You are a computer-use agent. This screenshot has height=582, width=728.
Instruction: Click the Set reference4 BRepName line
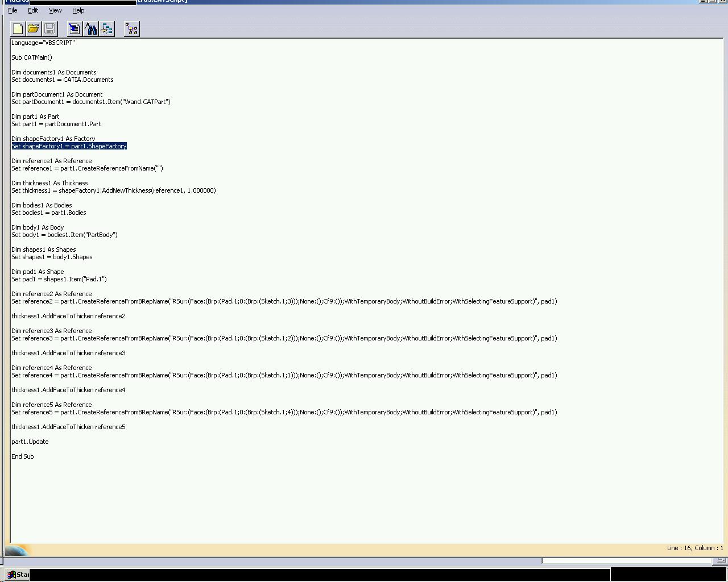click(284, 375)
